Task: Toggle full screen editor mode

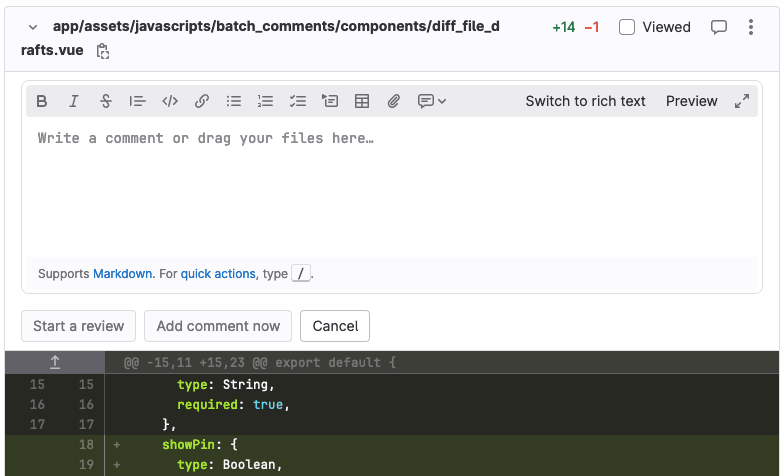Action: (742, 101)
